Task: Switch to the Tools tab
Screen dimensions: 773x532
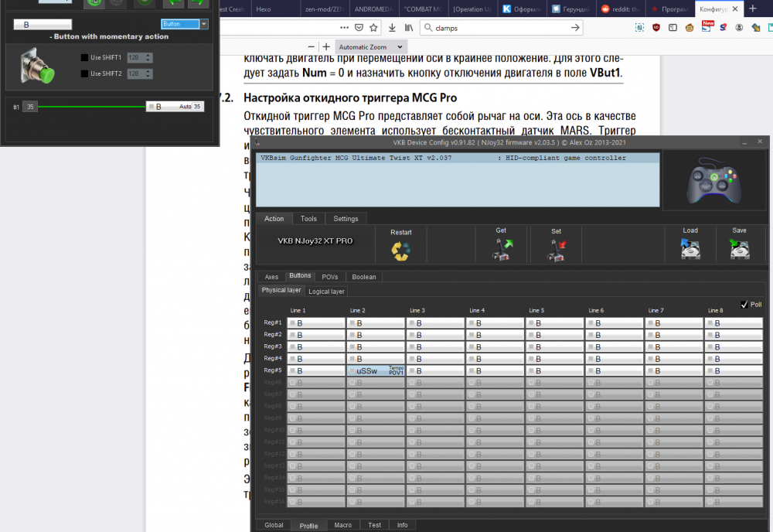Action: tap(308, 218)
